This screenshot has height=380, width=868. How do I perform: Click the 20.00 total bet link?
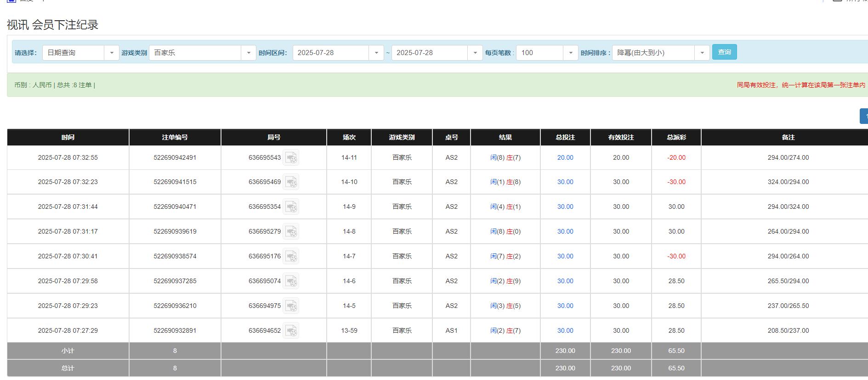565,158
